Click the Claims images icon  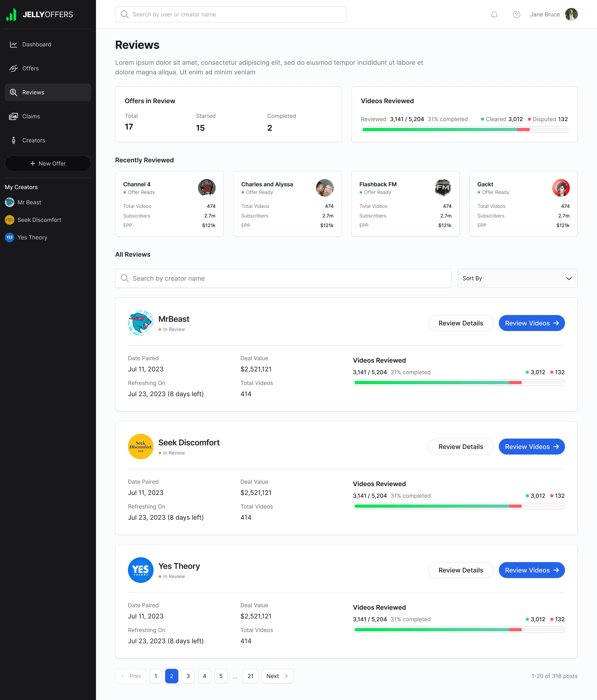(x=14, y=117)
